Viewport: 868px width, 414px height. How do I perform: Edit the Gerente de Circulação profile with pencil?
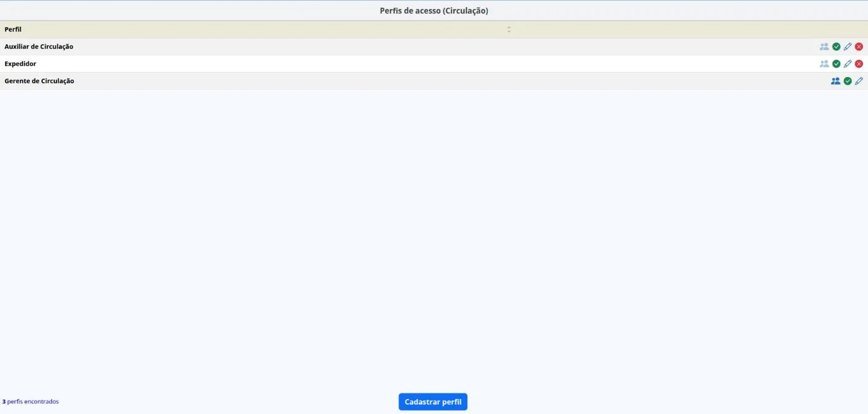click(859, 81)
